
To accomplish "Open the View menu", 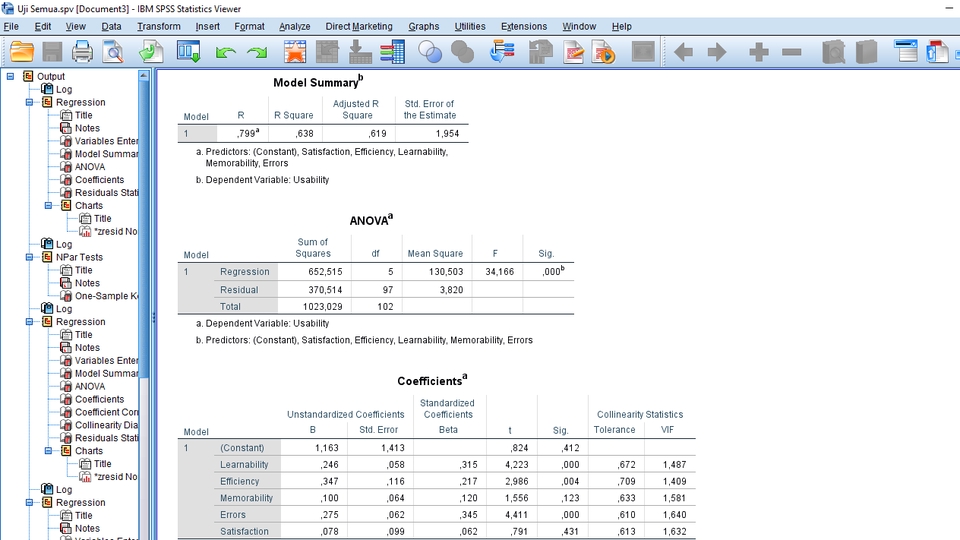I will coord(76,26).
